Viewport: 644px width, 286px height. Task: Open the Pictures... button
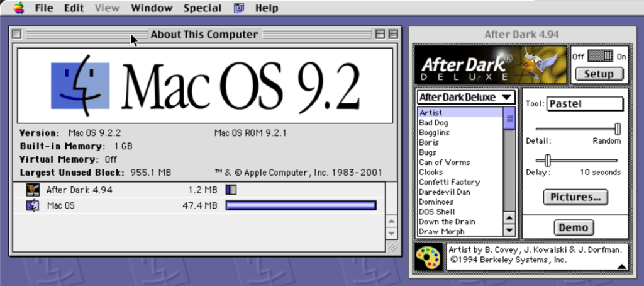tap(575, 197)
